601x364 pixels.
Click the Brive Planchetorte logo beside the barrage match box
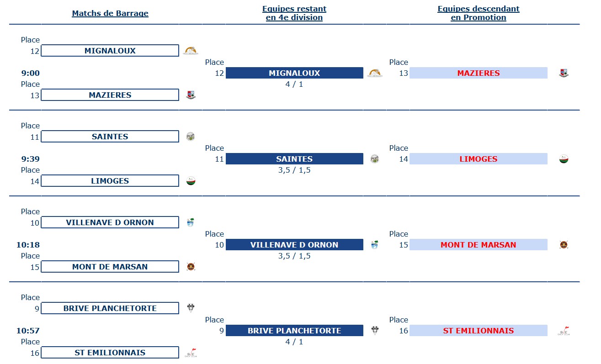point(191,308)
